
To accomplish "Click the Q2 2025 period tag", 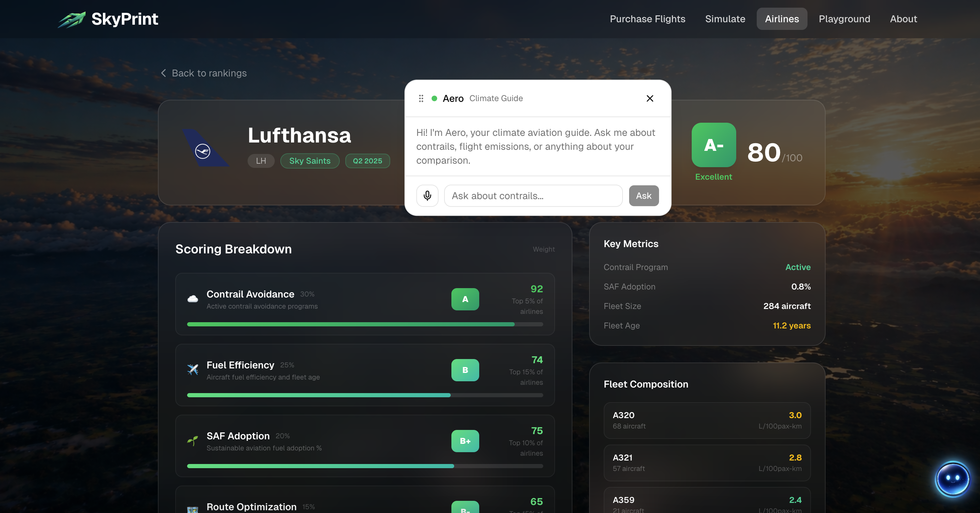I will pyautogui.click(x=367, y=161).
